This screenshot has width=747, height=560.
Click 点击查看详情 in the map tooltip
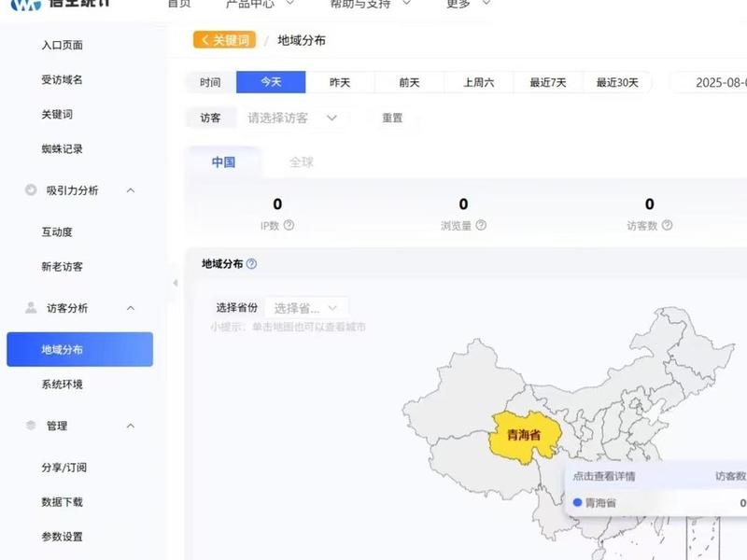pyautogui.click(x=603, y=476)
